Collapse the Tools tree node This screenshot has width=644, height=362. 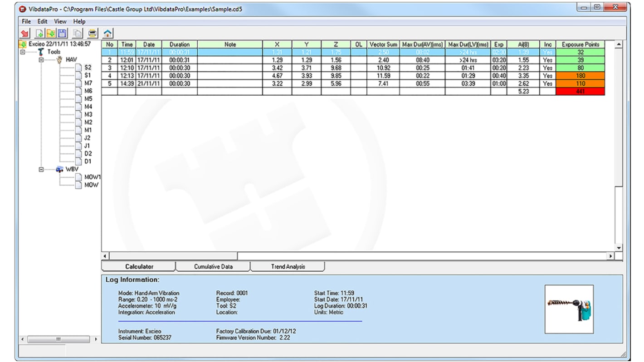click(22, 52)
